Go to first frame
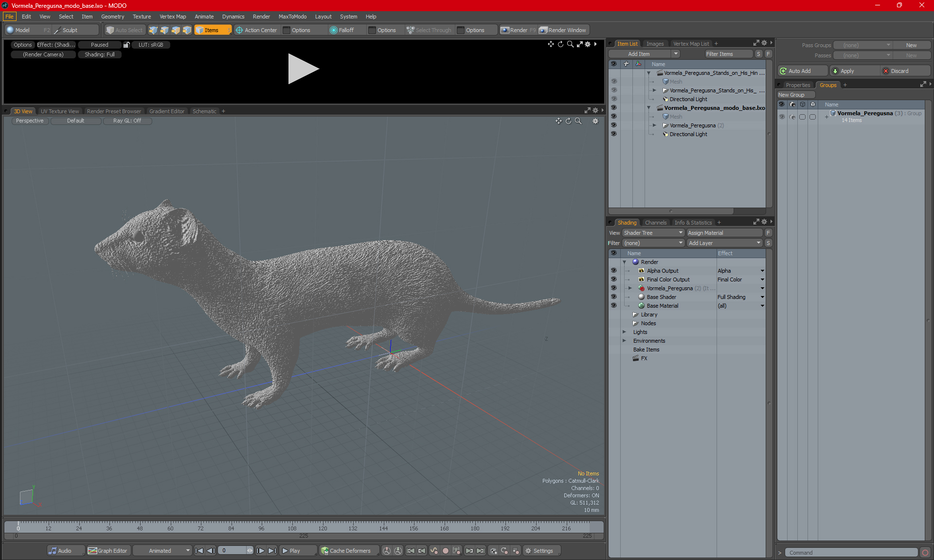 (x=199, y=551)
